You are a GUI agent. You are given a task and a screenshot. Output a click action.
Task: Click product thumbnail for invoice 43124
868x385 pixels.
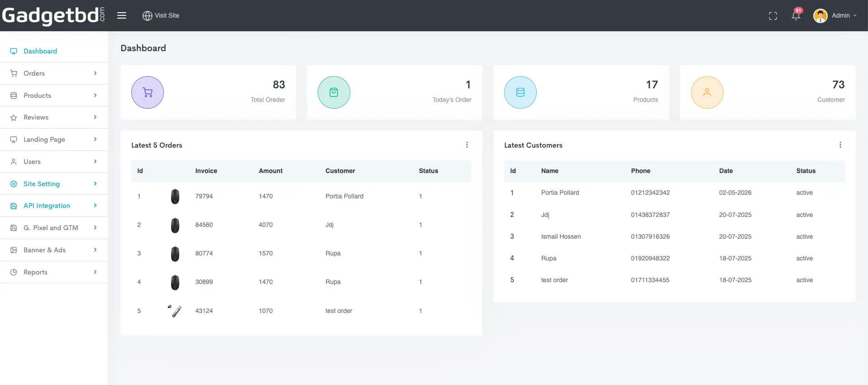point(175,311)
